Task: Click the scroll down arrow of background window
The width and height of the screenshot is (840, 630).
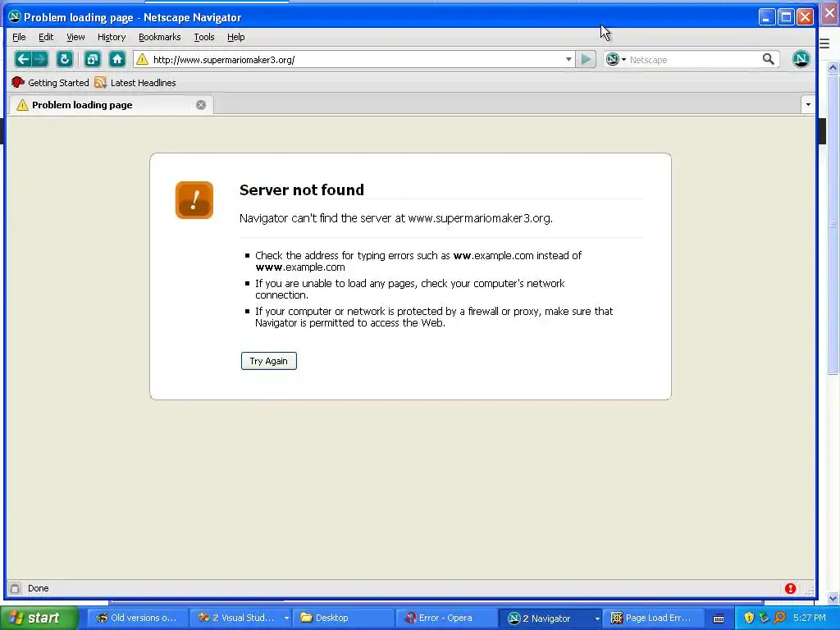Action: [x=833, y=598]
